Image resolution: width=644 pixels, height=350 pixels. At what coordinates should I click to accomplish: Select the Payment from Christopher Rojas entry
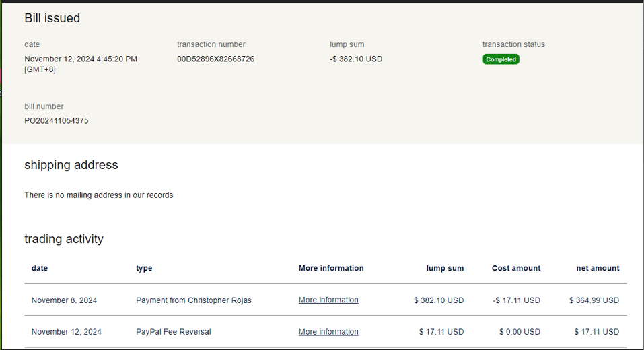[x=194, y=300]
